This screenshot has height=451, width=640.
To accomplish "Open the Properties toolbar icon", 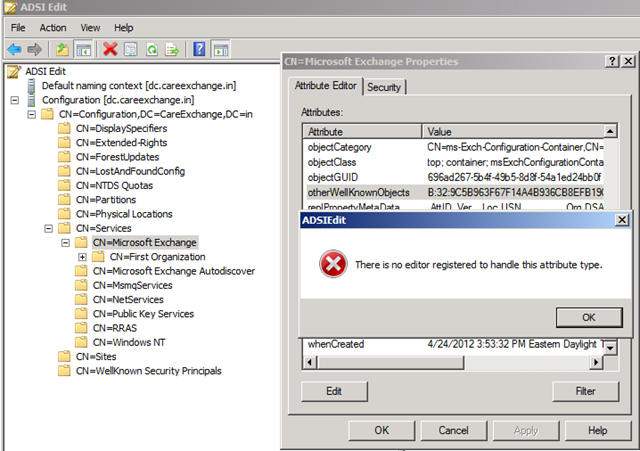I will (131, 50).
